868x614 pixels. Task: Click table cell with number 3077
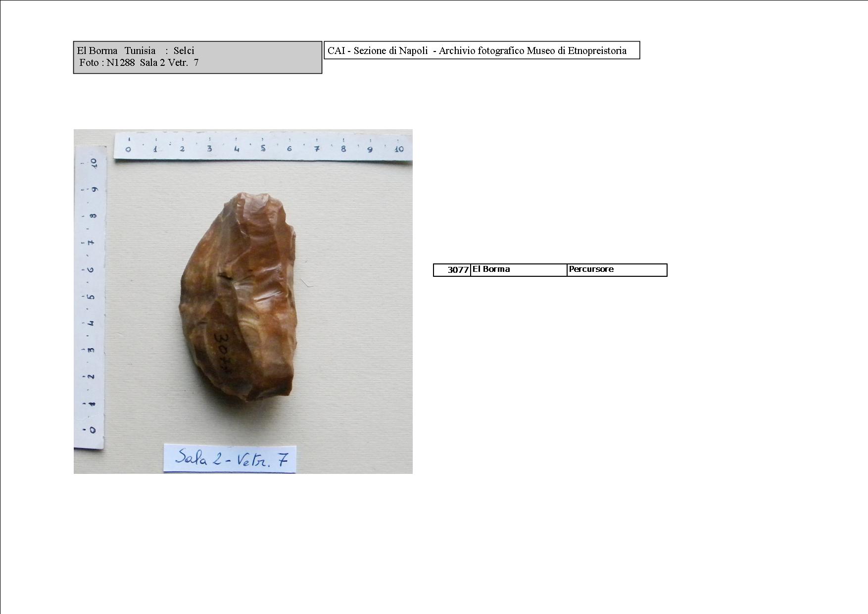(x=452, y=270)
